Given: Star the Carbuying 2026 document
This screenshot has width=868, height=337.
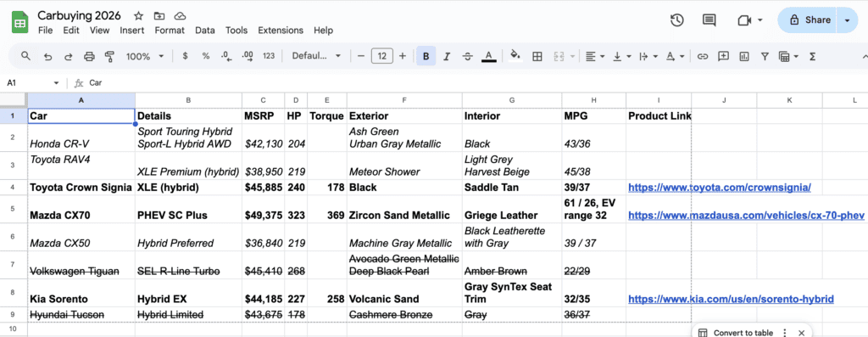Looking at the screenshot, I should [138, 16].
